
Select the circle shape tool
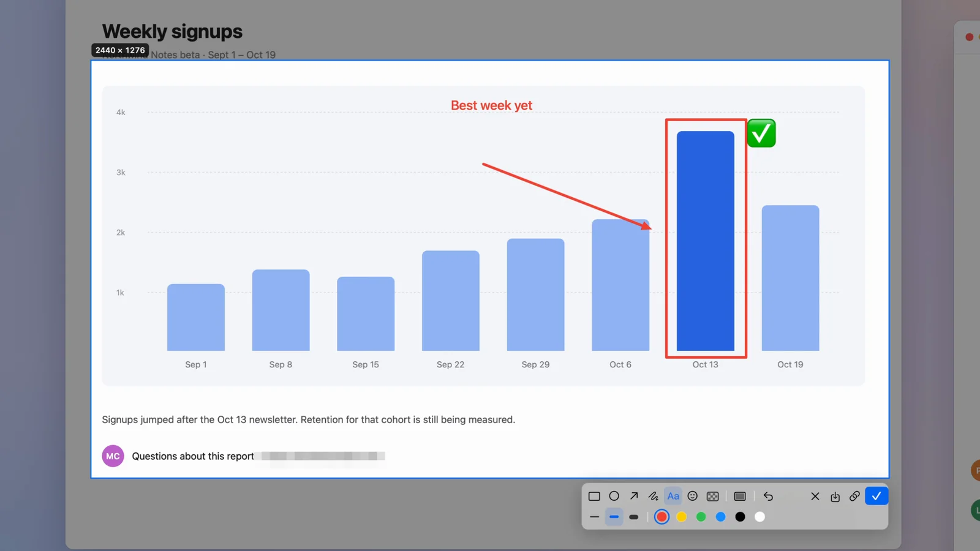tap(614, 497)
